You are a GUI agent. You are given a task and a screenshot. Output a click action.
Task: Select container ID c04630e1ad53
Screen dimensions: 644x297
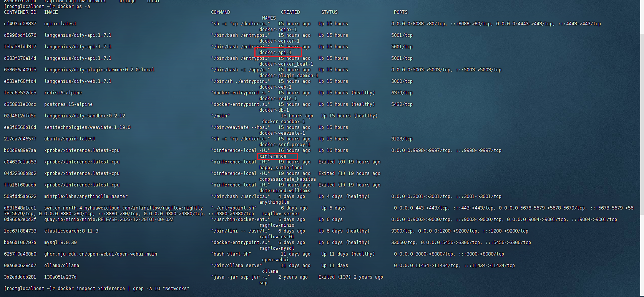[20, 162]
